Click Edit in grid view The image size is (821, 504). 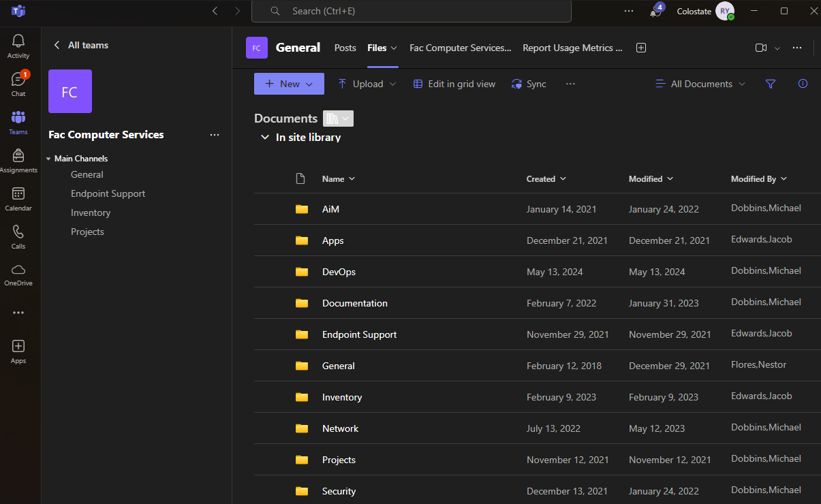454,84
